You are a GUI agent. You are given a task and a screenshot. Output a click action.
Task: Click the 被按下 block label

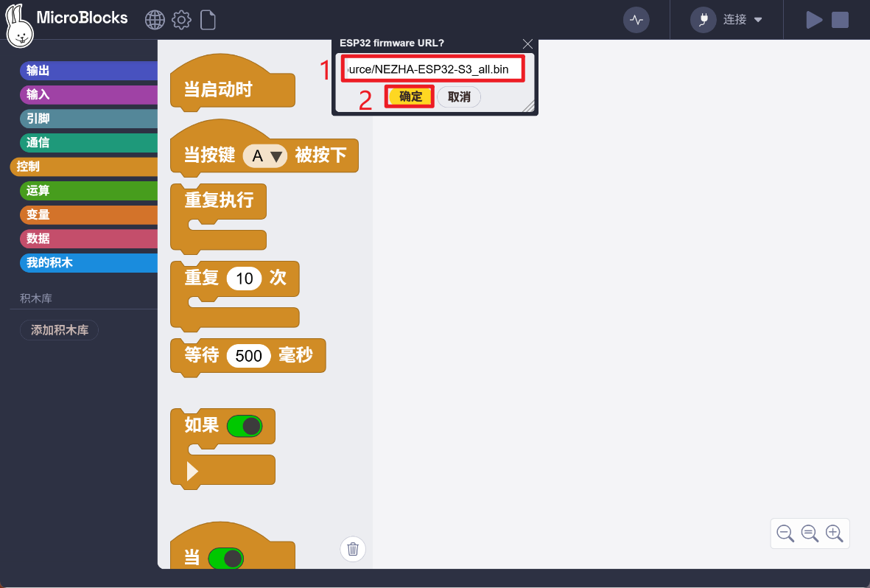(x=320, y=155)
